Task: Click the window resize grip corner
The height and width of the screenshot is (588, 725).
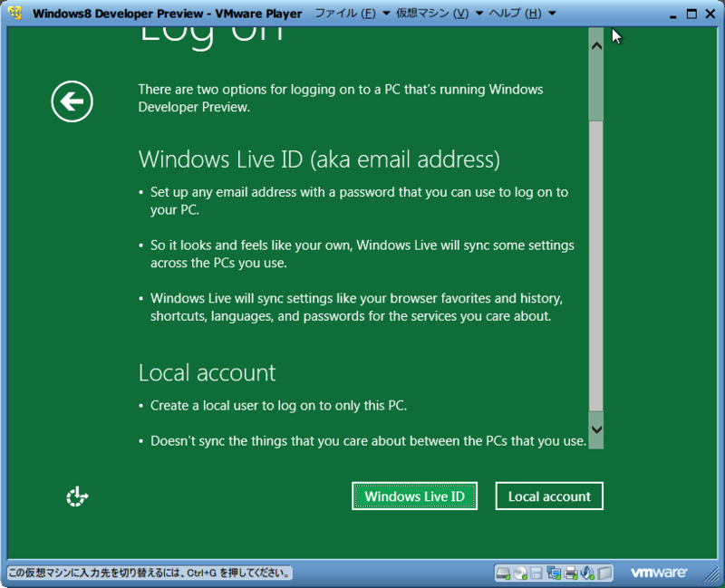Action: (x=711, y=574)
